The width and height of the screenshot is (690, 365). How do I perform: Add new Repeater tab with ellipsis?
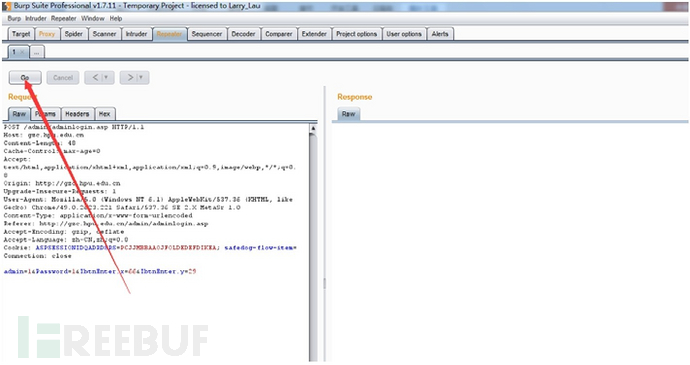[x=37, y=52]
